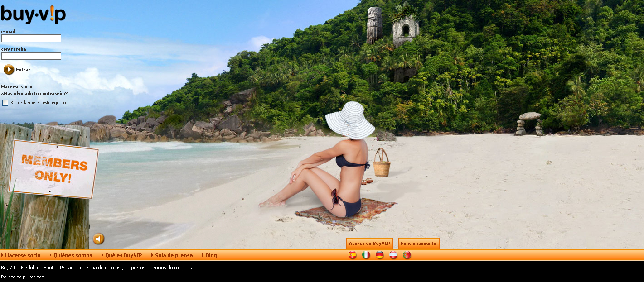Click the buy-vip logo
The image size is (644, 282).
33,14
